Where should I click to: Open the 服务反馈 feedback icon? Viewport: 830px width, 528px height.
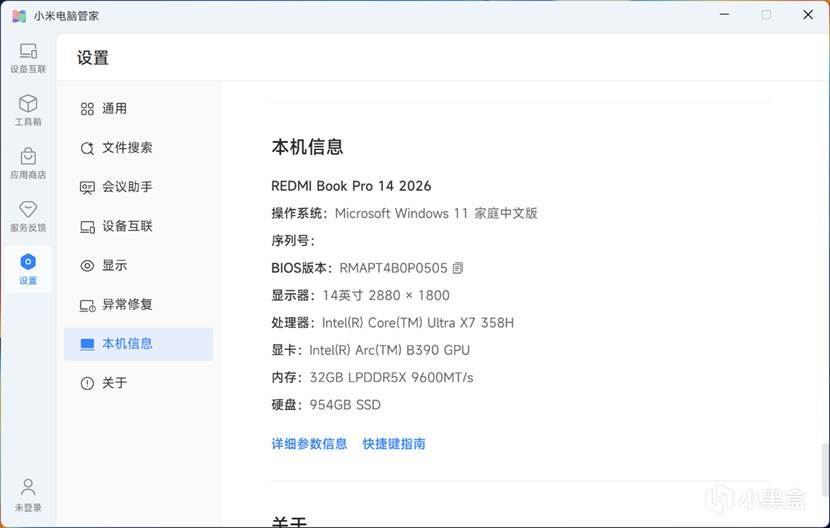tap(28, 216)
